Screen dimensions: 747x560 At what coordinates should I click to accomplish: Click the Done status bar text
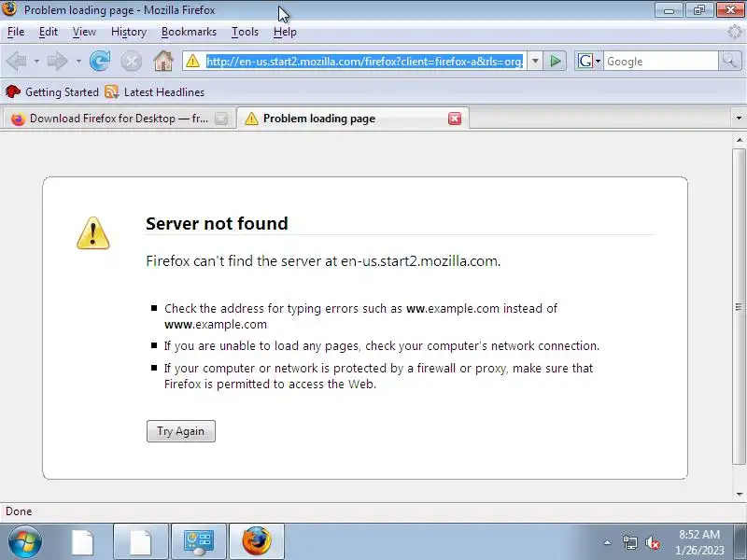pyautogui.click(x=19, y=511)
